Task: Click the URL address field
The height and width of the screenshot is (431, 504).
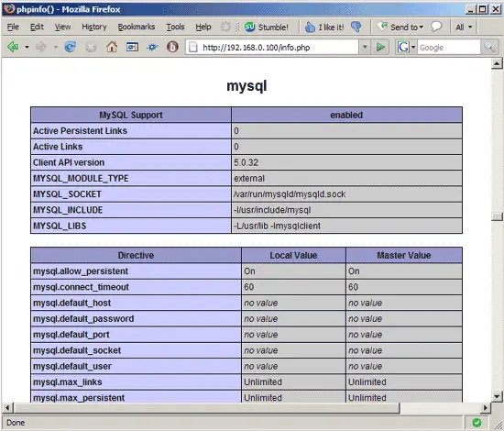Action: coord(272,48)
